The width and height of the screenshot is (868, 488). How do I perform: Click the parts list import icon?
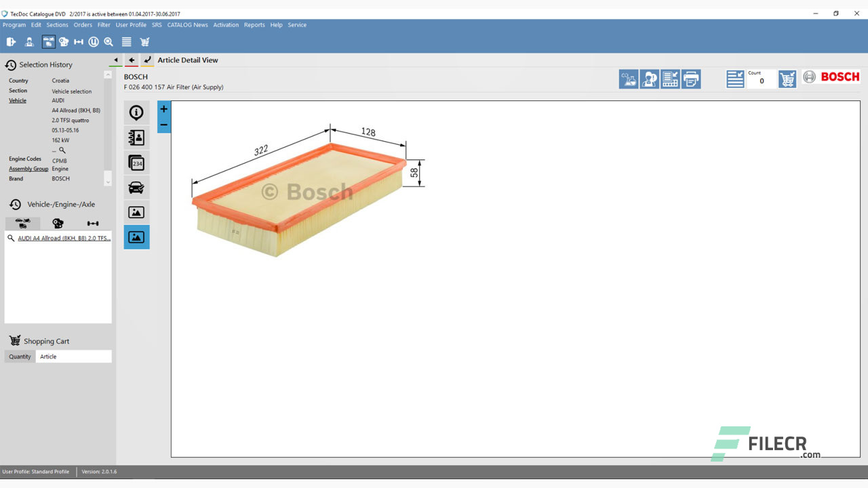[x=670, y=79]
